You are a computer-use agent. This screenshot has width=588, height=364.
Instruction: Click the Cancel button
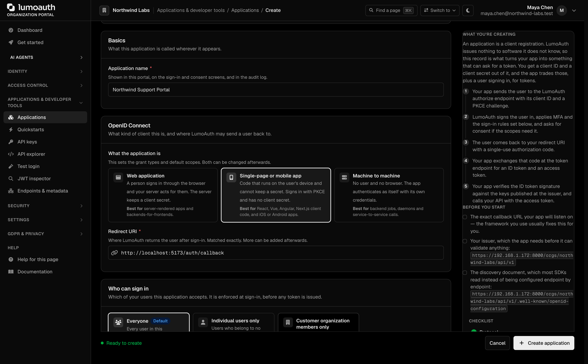pos(497,343)
